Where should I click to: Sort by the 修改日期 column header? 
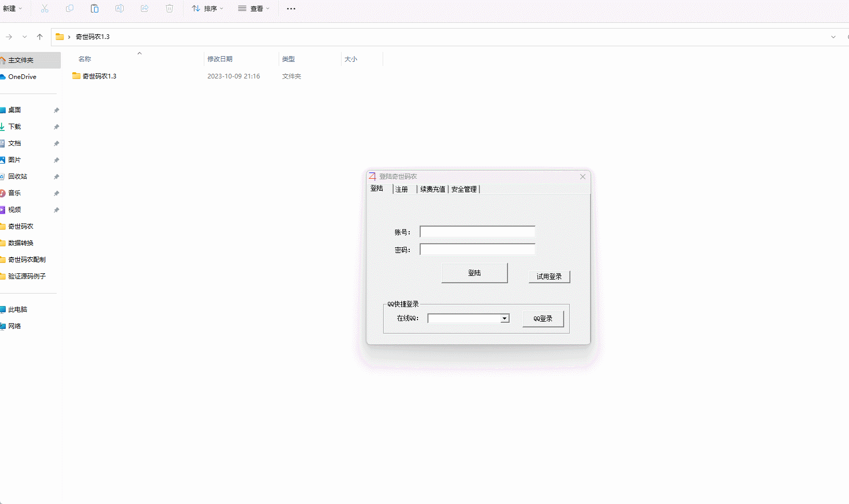(x=220, y=59)
